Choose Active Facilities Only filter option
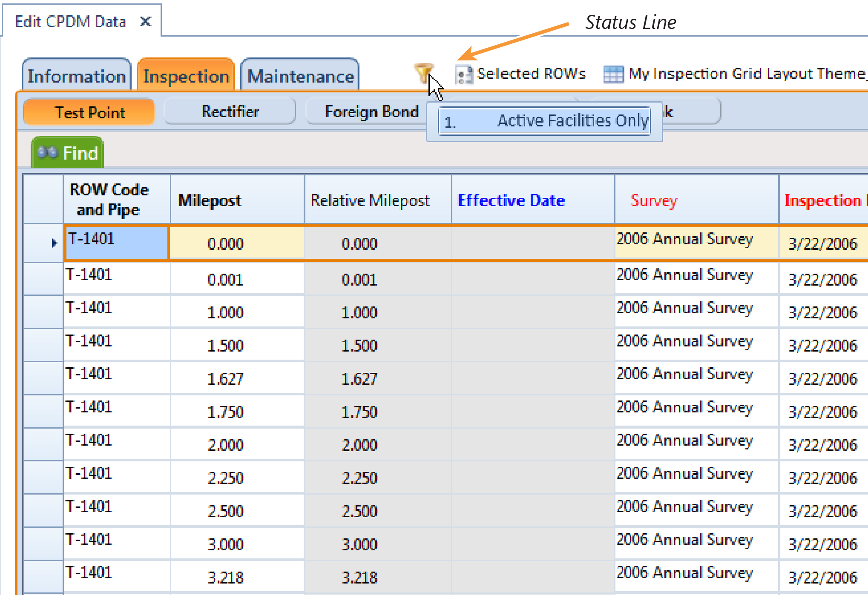 (544, 121)
